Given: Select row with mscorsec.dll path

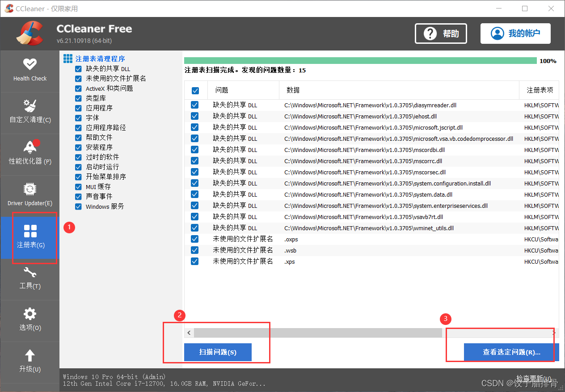Looking at the screenshot, I should 371,172.
